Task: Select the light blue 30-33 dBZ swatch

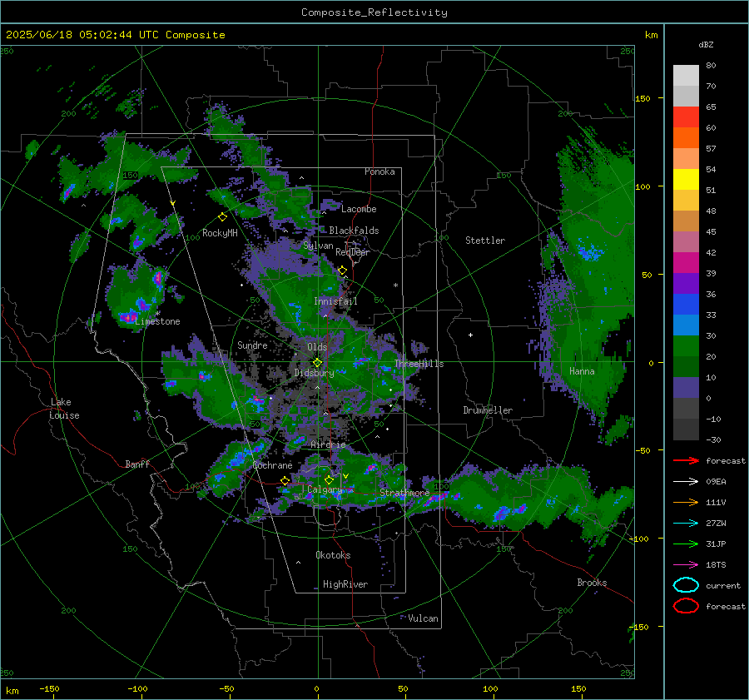Action: pos(686,325)
